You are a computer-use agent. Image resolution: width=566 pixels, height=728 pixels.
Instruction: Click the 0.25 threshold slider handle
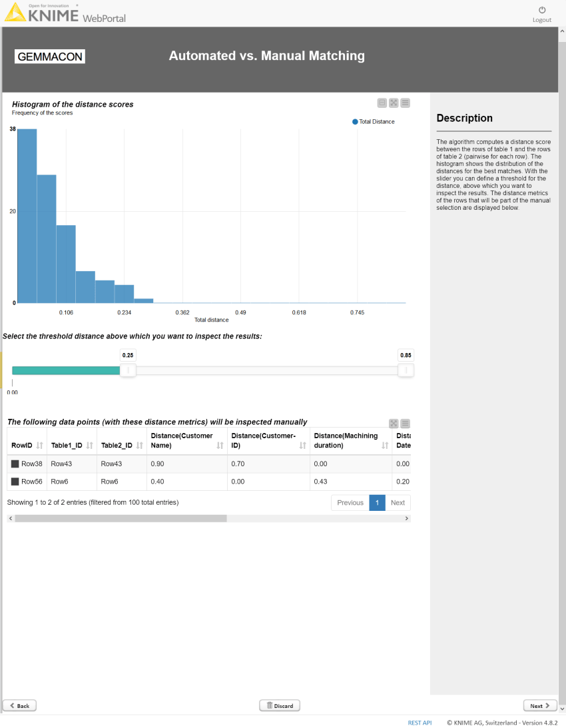(128, 370)
